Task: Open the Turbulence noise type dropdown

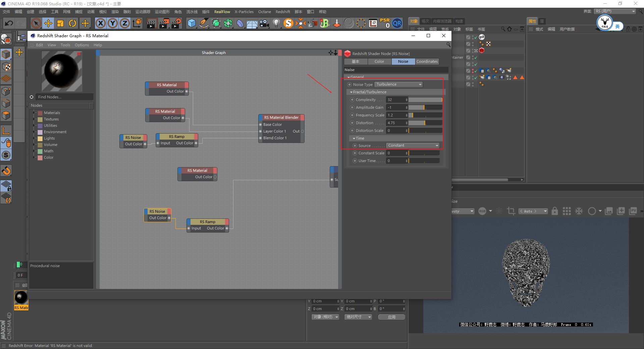Action: 398,84
